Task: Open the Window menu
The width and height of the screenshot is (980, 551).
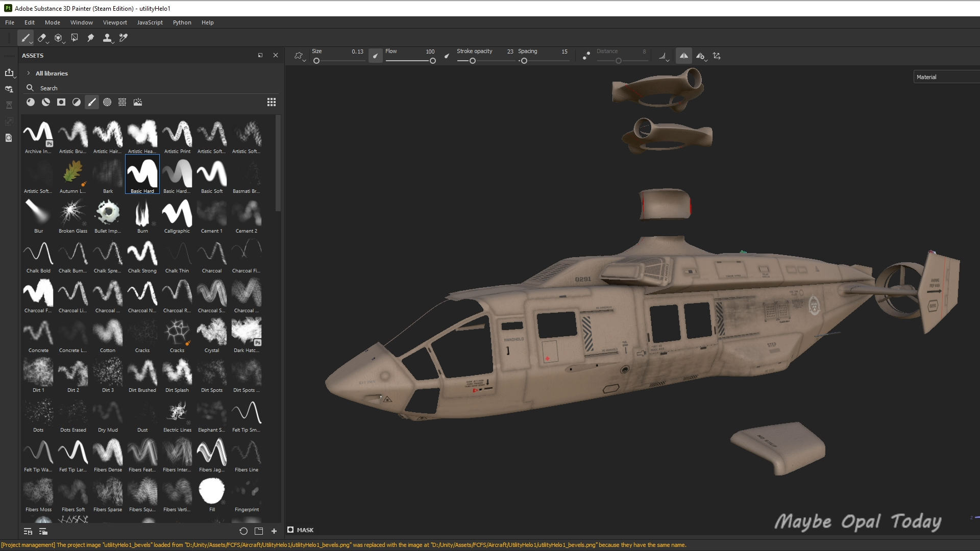Action: tap(82, 22)
